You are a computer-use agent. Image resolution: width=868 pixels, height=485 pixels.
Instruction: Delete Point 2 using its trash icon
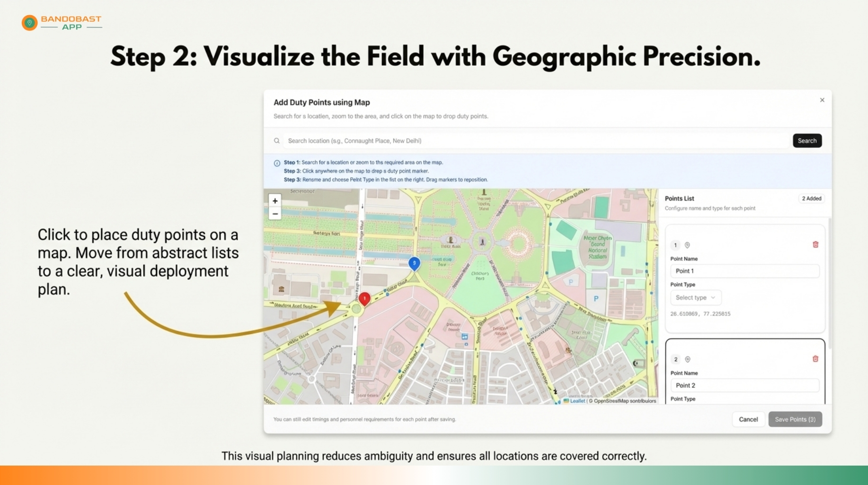pos(815,359)
